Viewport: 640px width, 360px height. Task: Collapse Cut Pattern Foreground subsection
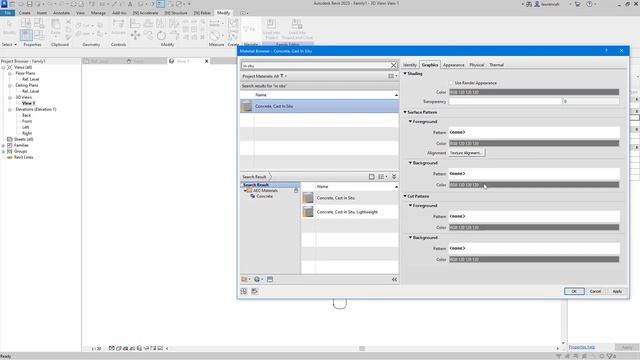(x=410, y=206)
